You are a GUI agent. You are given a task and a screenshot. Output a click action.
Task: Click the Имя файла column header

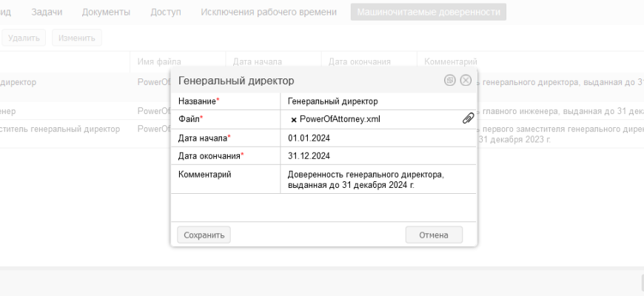coord(159,61)
